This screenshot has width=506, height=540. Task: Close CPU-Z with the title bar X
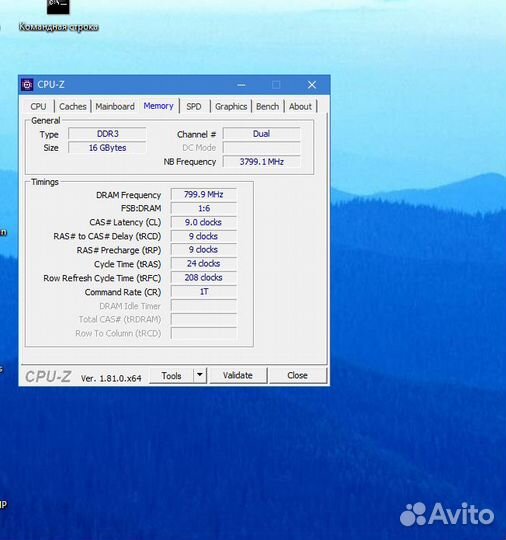click(x=312, y=85)
